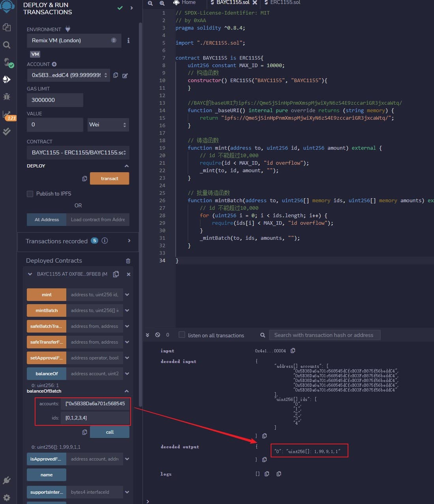Toggle listen on all transactions checkbox
Screen dimensions: 434x504
[x=182, y=335]
